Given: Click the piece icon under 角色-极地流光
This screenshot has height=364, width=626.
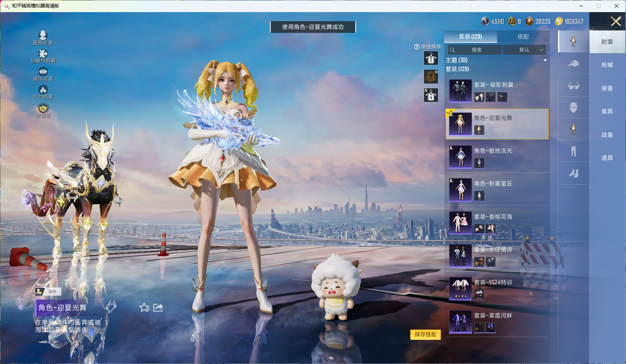Looking at the screenshot, I should [479, 163].
